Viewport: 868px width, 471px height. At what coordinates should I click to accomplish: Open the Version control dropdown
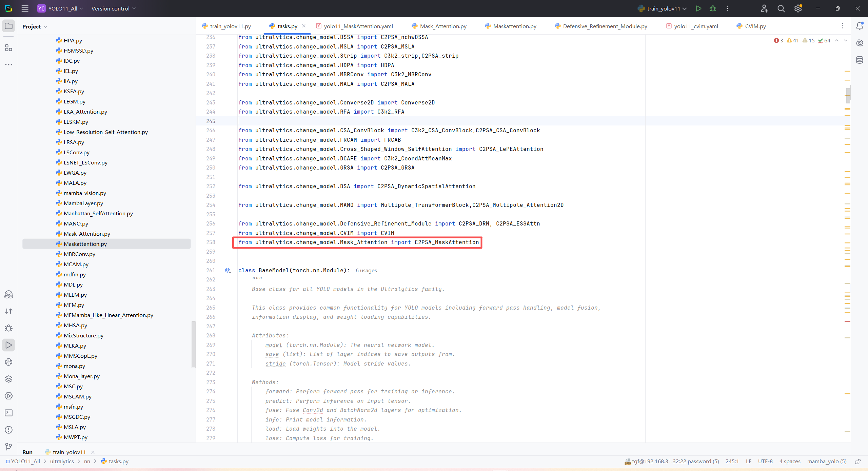pos(113,8)
